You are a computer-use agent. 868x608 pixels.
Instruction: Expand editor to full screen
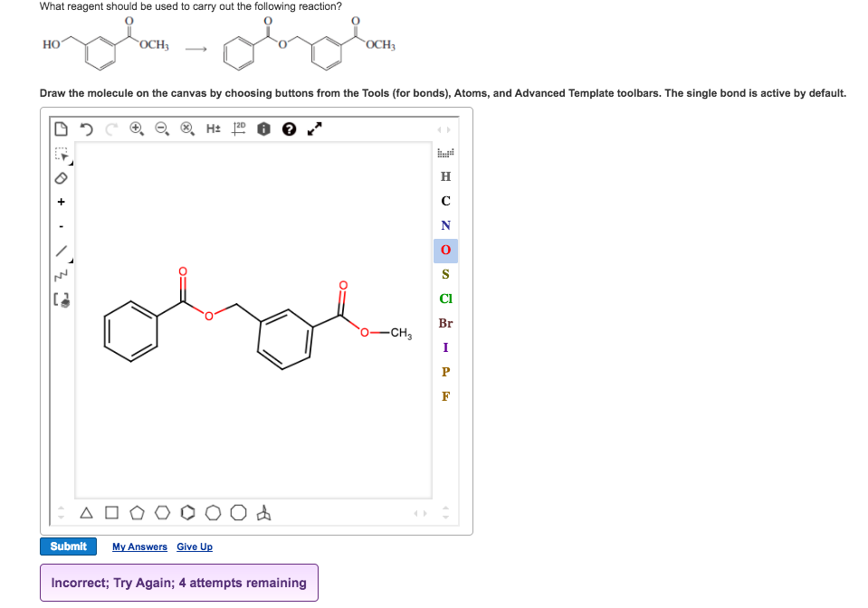314,128
